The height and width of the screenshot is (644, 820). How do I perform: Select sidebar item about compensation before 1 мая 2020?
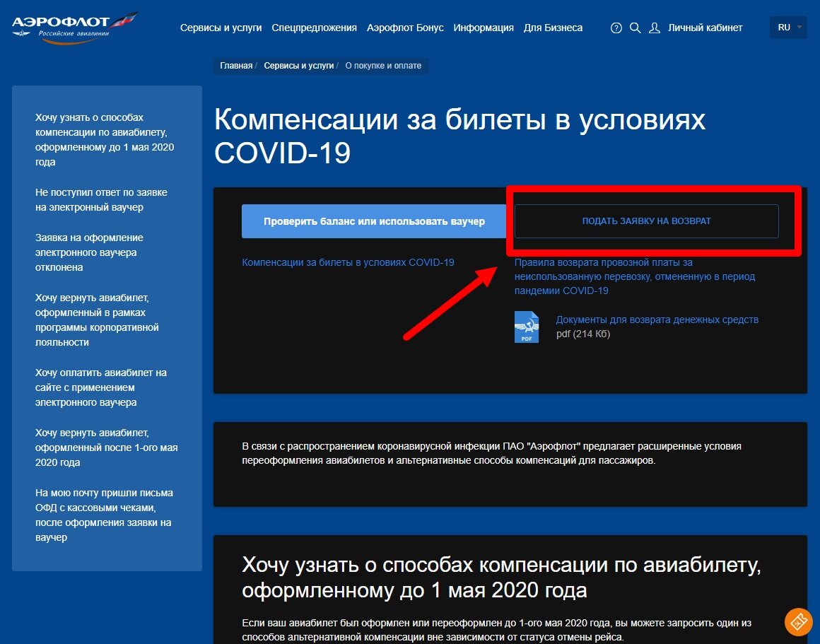tap(105, 140)
